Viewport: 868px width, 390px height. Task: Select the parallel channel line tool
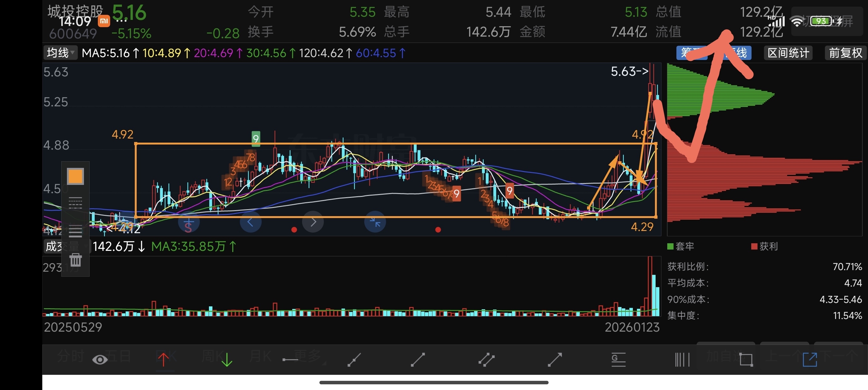(x=486, y=360)
